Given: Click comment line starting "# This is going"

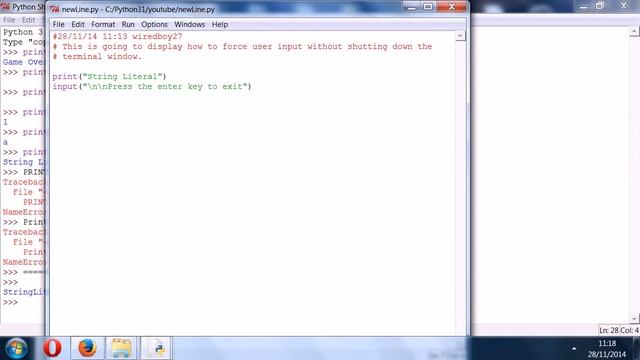Looking at the screenshot, I should pos(242,47).
